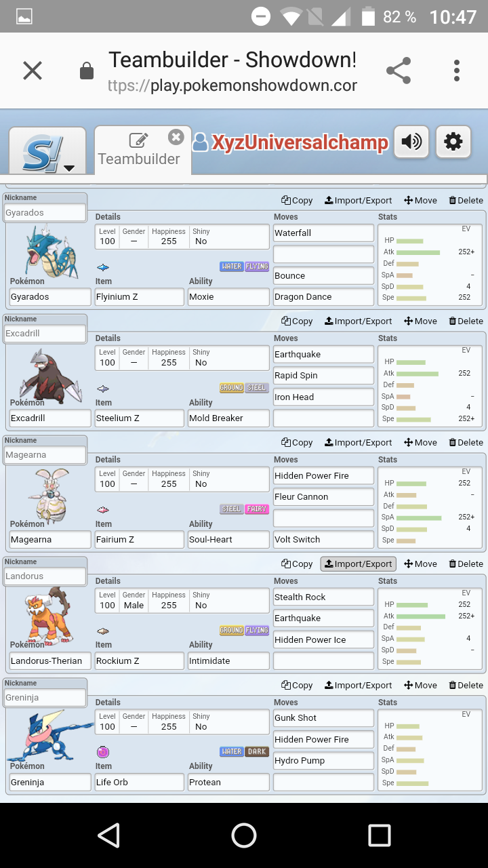
Task: Import/Export the Gyarados set
Action: pos(359,200)
